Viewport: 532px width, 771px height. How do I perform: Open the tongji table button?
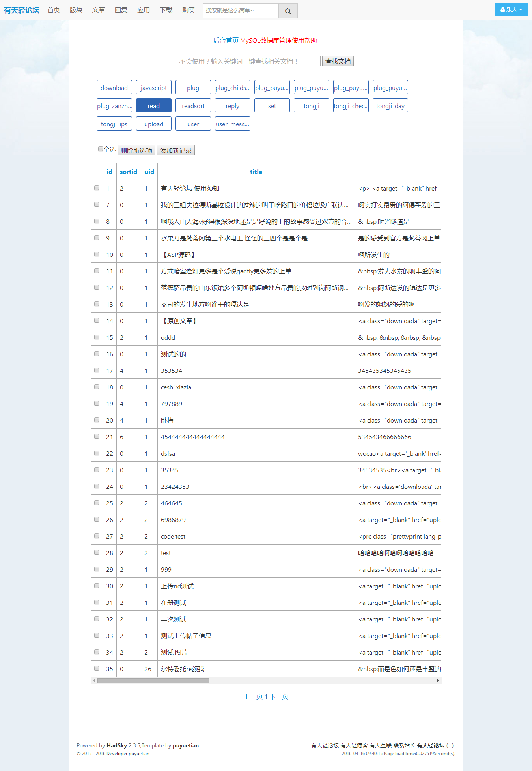[312, 106]
